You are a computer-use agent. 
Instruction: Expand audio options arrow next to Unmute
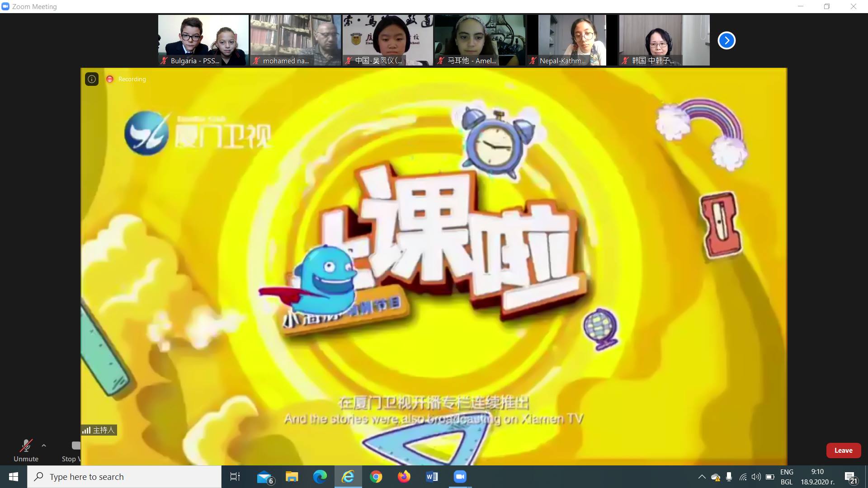click(44, 446)
